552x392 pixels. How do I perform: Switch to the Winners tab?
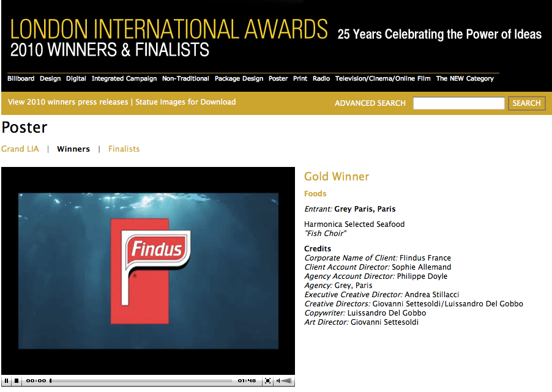tap(73, 149)
